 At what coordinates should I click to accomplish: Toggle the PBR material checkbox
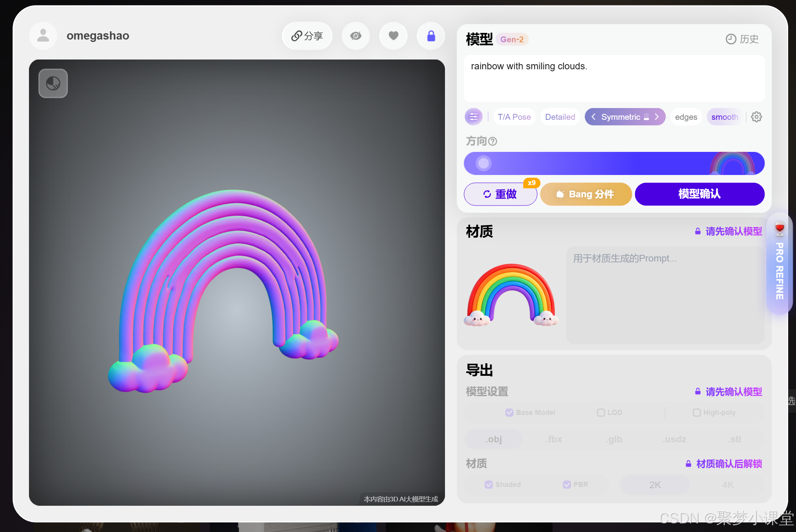click(x=567, y=485)
